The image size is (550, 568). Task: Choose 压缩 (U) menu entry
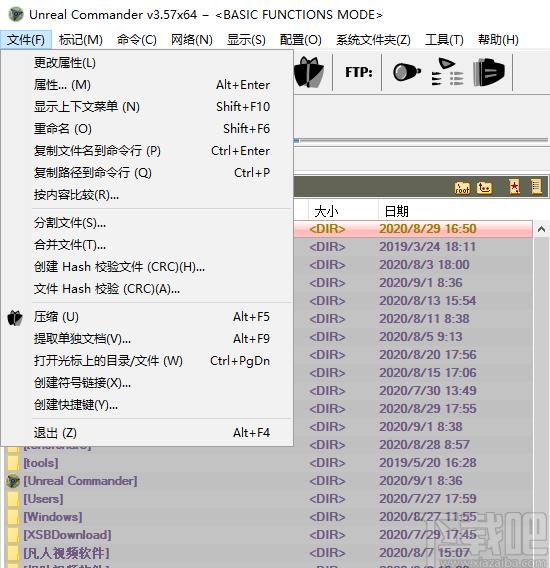point(147,317)
